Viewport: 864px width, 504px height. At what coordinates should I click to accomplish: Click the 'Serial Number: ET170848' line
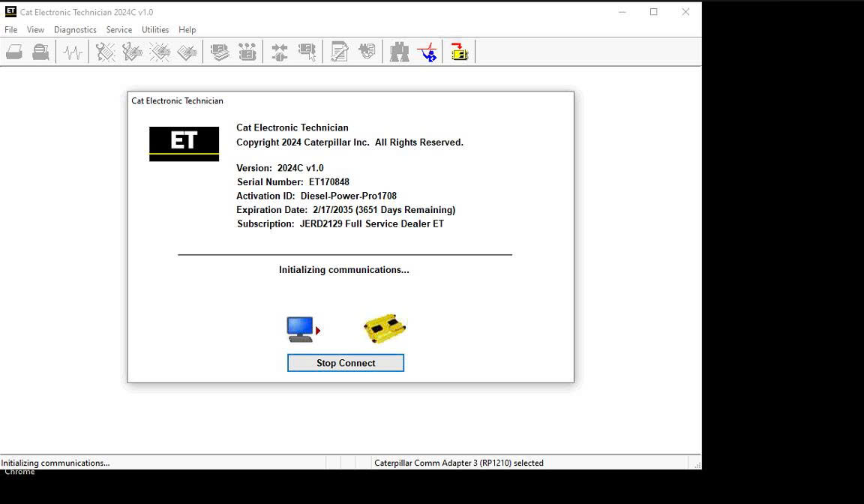[x=293, y=181]
